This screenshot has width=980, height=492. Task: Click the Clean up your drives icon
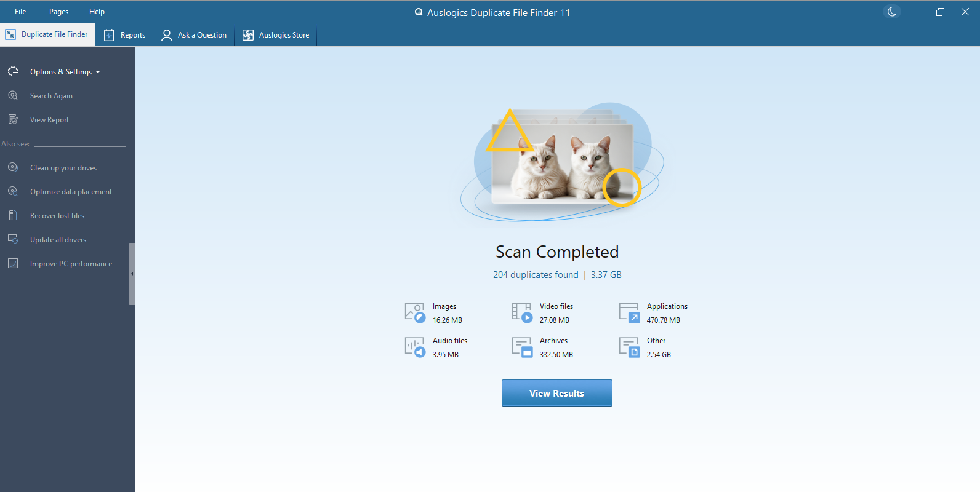[13, 168]
